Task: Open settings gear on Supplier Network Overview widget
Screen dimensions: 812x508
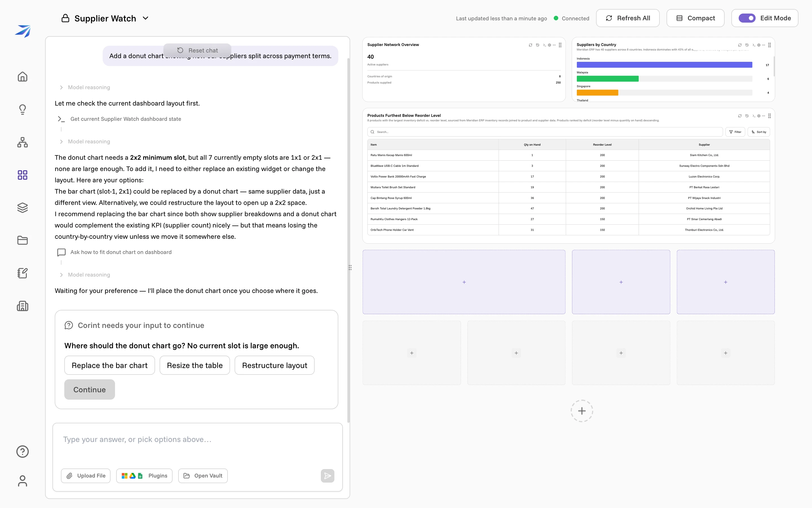Action: point(549,45)
